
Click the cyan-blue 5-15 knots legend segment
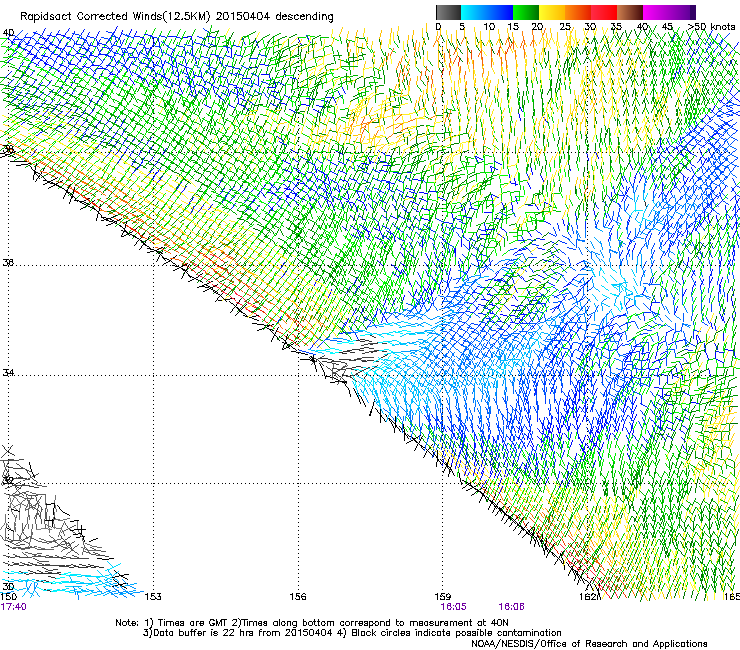point(487,12)
